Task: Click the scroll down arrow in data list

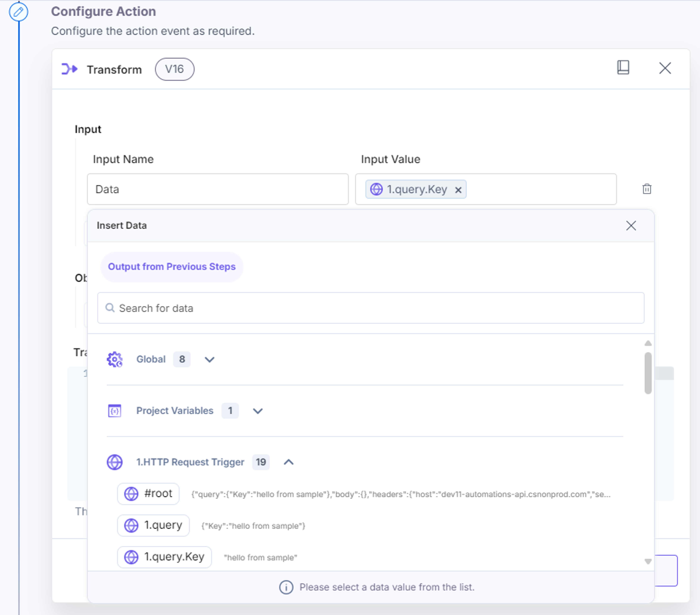Action: [x=648, y=562]
